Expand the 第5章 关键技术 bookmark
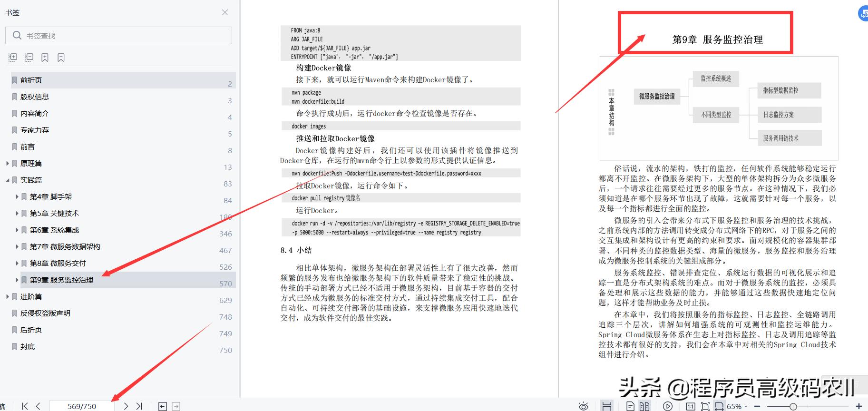Viewport: 868px width, 411px height. (x=17, y=213)
